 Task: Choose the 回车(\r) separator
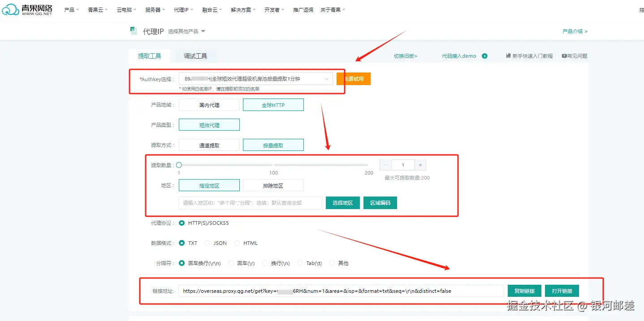[x=231, y=263]
